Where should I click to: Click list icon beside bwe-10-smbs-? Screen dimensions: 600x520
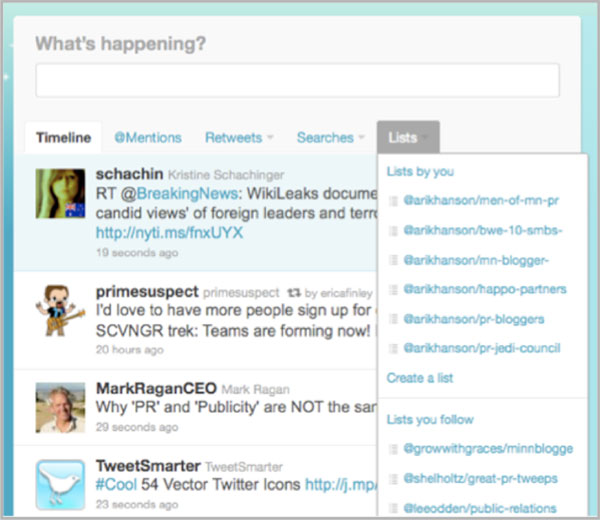pyautogui.click(x=393, y=231)
